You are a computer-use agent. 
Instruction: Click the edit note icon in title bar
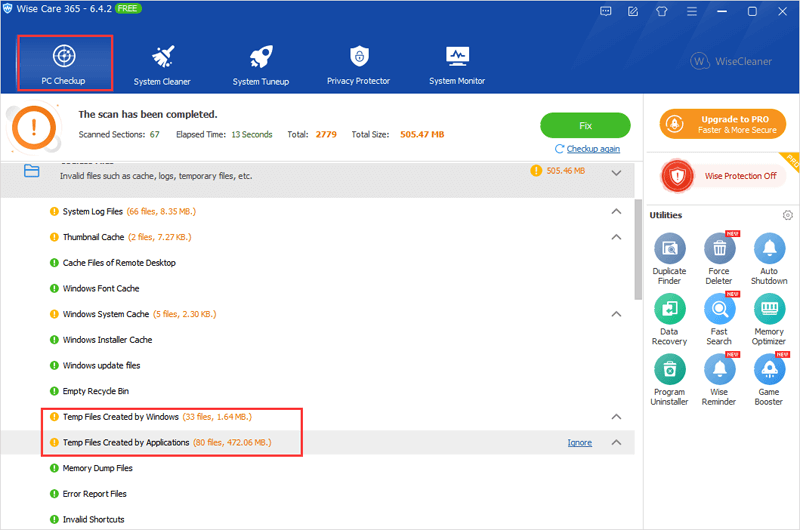(x=633, y=11)
